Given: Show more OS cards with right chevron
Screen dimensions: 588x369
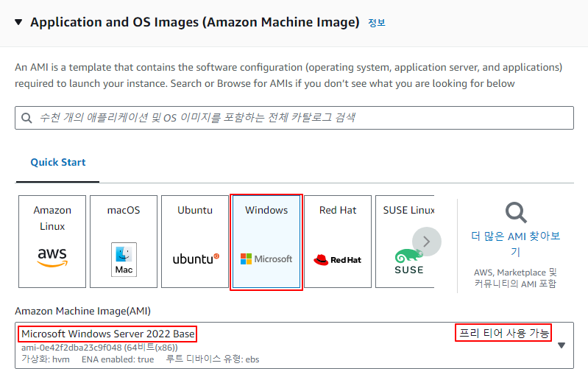Looking at the screenshot, I should click(426, 242).
